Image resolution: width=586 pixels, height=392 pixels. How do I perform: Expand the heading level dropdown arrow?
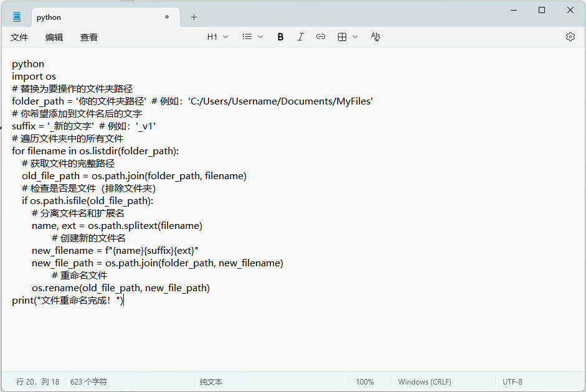pos(225,37)
